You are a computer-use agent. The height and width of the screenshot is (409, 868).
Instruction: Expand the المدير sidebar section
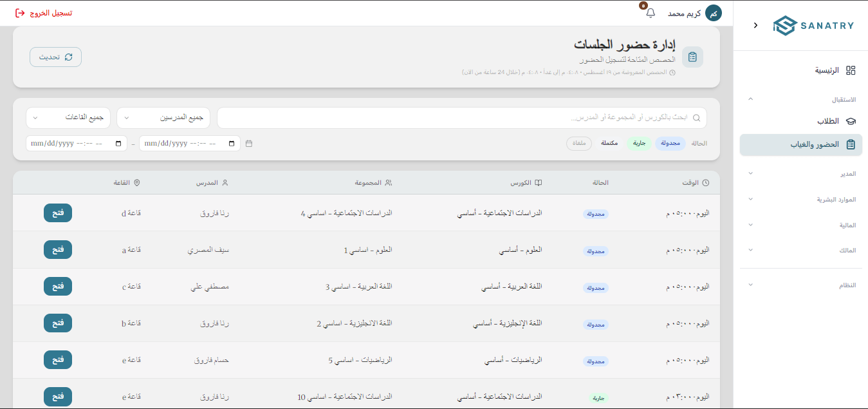pos(801,174)
